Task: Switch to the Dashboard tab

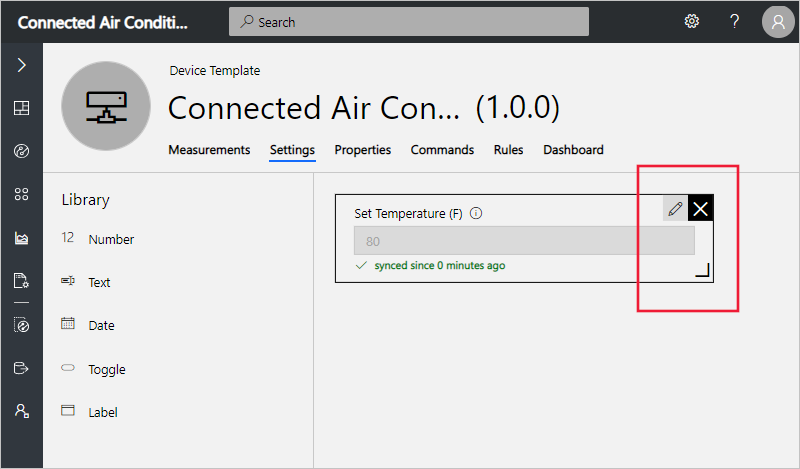Action: click(x=573, y=150)
